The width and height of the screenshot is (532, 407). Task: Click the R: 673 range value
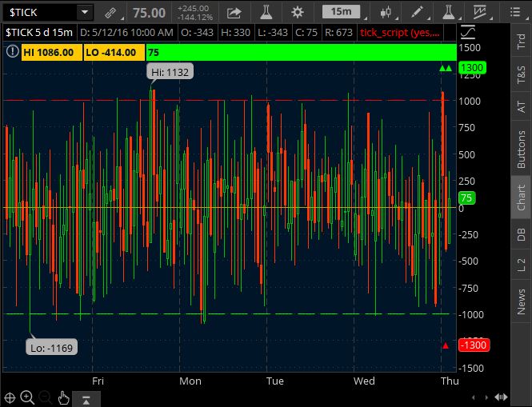pyautogui.click(x=339, y=33)
